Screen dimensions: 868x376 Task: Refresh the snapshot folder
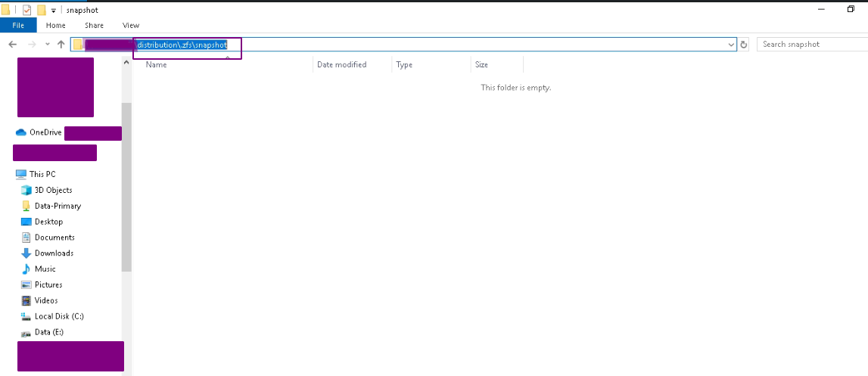pos(744,45)
